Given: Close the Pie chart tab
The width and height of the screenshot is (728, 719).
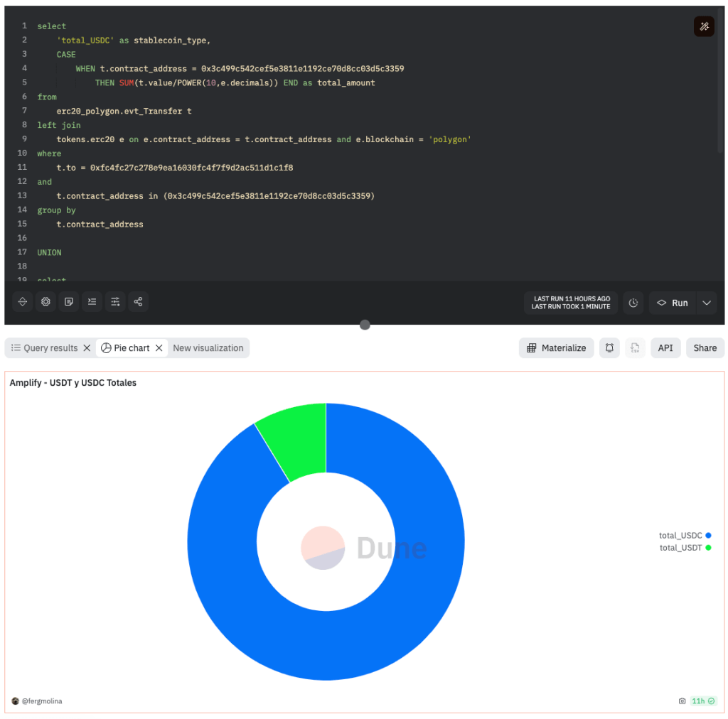Looking at the screenshot, I should (x=159, y=348).
